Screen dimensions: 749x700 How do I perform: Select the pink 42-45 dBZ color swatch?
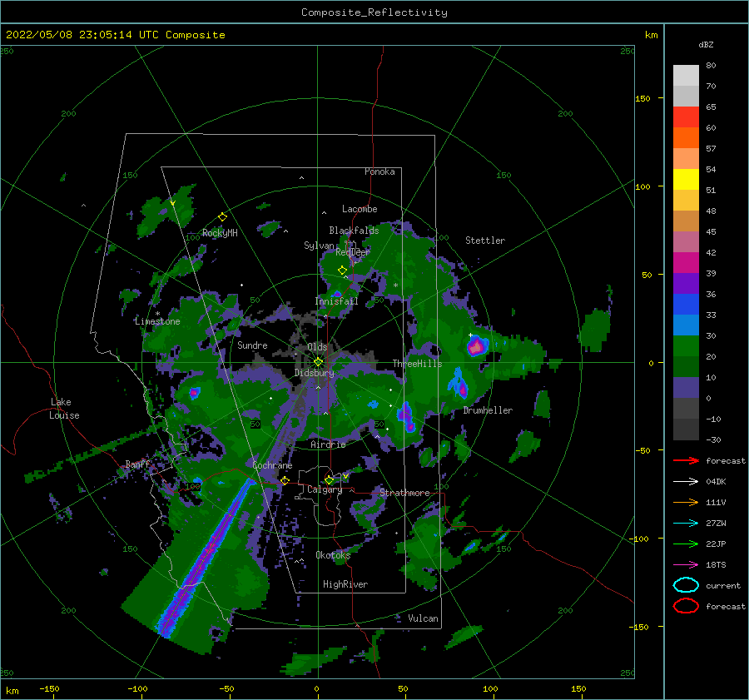coord(686,242)
